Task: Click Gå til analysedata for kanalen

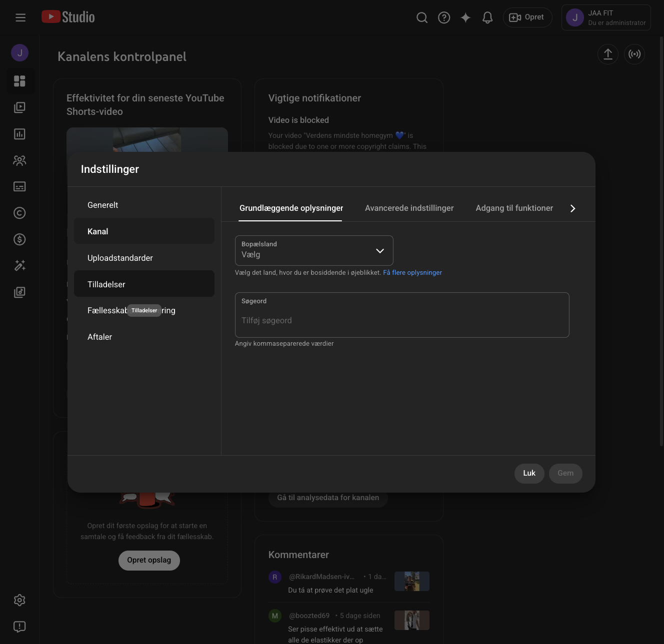Action: 328,498
